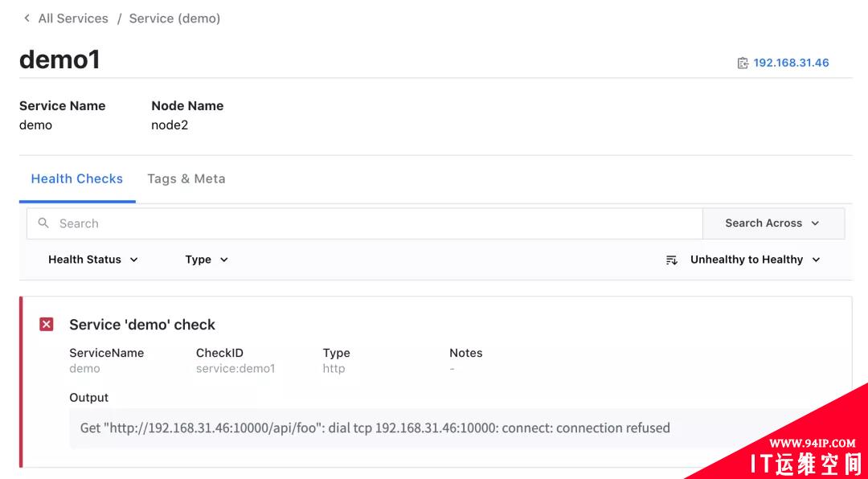Click the copy icon beside 192.168.31.46
The width and height of the screenshot is (868, 479).
point(743,63)
